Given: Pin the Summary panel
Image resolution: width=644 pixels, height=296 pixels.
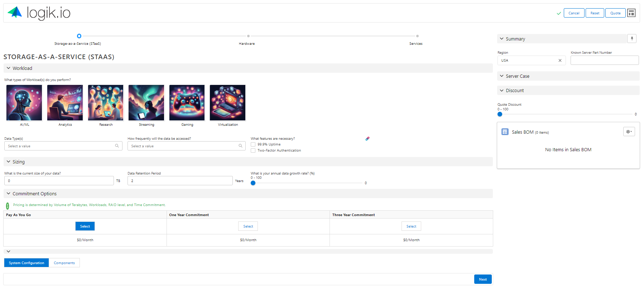Looking at the screenshot, I should pyautogui.click(x=632, y=39).
